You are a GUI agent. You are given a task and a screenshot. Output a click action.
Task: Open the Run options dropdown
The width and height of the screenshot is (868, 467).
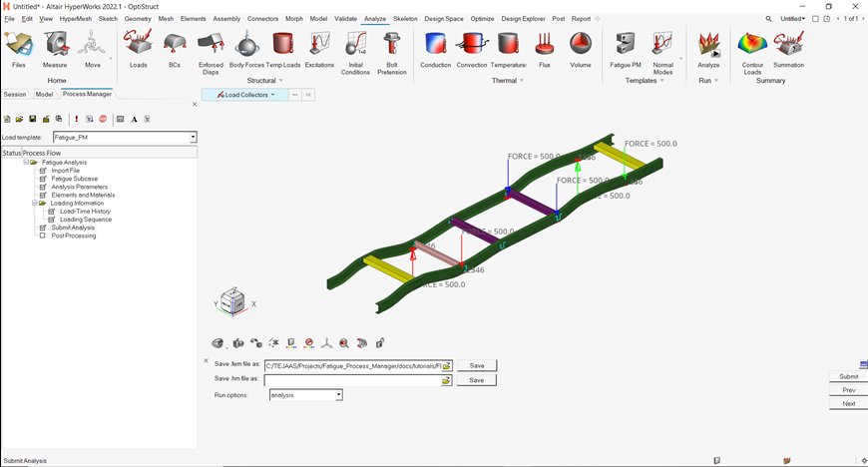338,395
